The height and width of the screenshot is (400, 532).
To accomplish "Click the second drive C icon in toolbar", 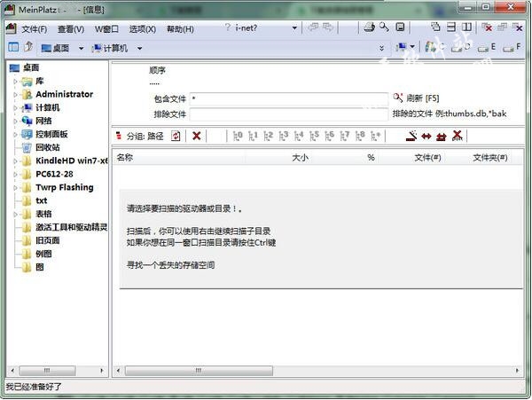I will [x=460, y=48].
